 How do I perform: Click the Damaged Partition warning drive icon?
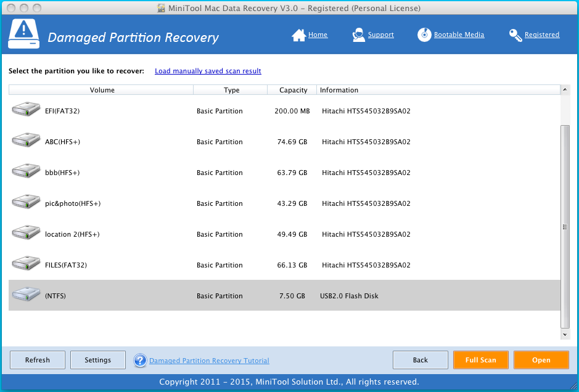click(23, 34)
